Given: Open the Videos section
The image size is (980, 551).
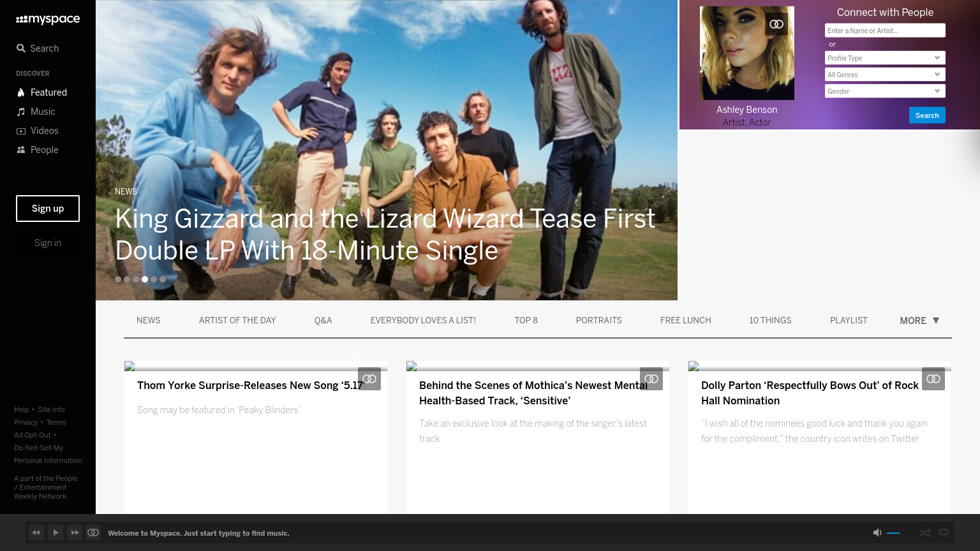Looking at the screenshot, I should coord(37,131).
